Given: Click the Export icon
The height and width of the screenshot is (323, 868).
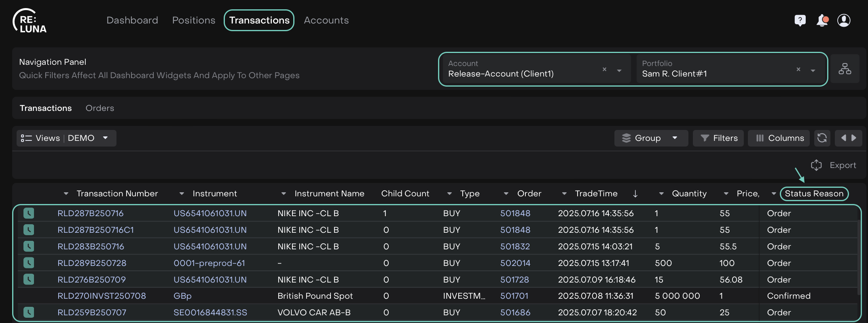Looking at the screenshot, I should point(816,165).
